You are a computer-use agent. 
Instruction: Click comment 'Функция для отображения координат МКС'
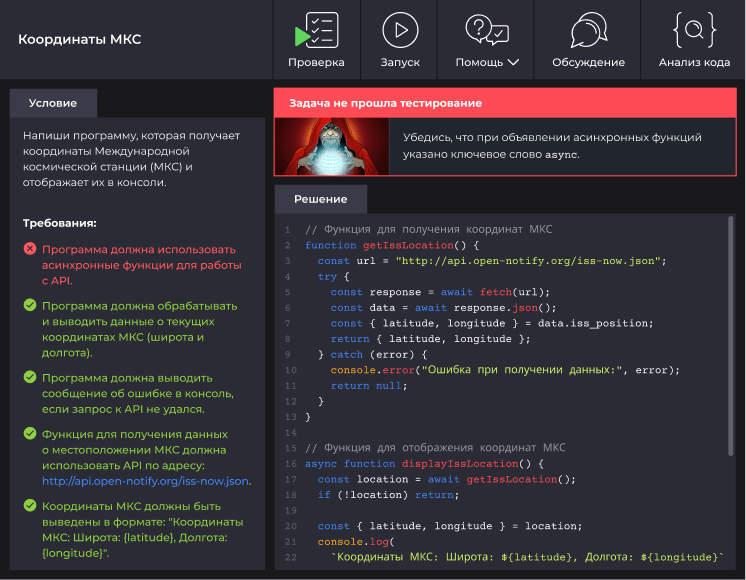[x=435, y=448]
